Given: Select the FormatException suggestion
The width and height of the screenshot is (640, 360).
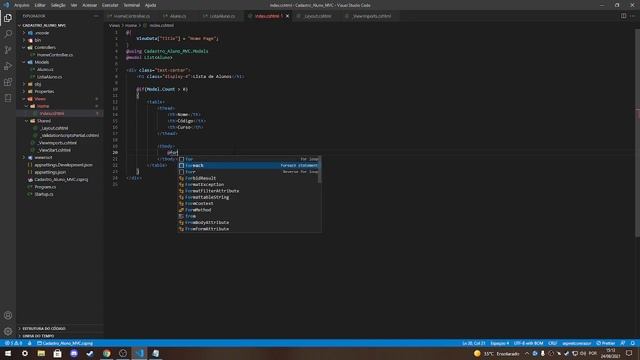Looking at the screenshot, I should pyautogui.click(x=248, y=184).
